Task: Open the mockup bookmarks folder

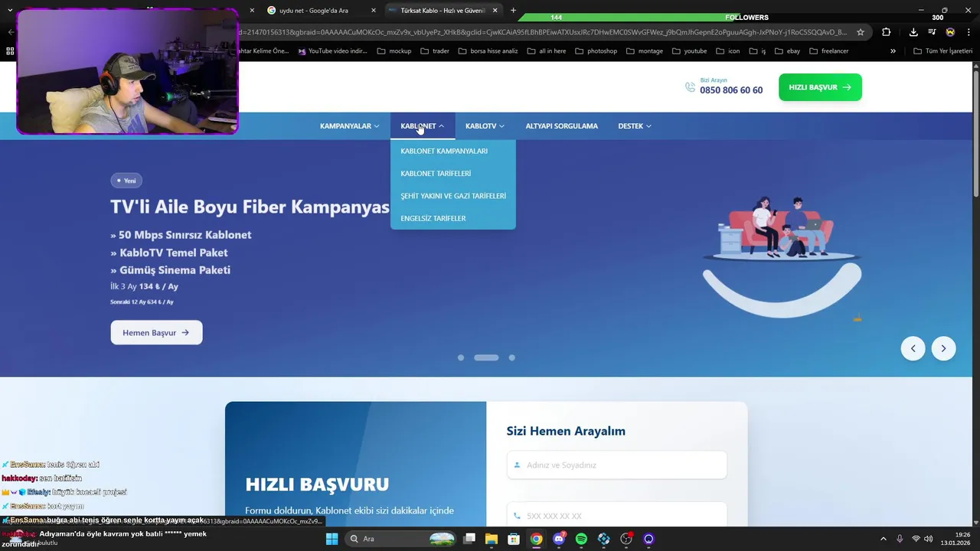Action: point(394,51)
